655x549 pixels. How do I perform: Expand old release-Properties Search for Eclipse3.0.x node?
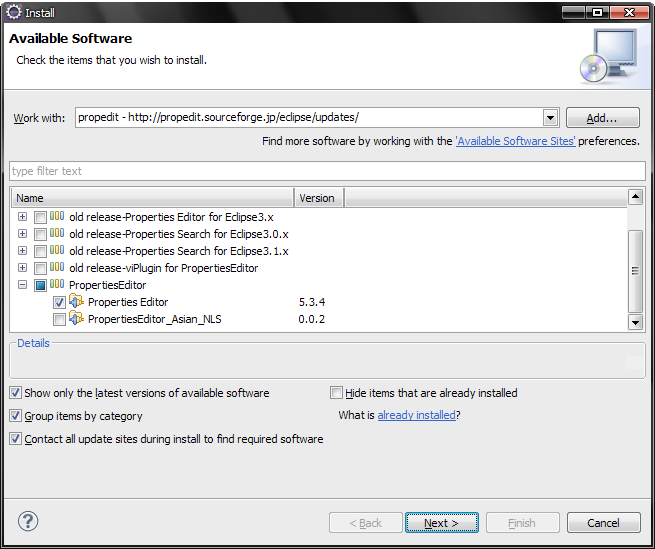(23, 234)
